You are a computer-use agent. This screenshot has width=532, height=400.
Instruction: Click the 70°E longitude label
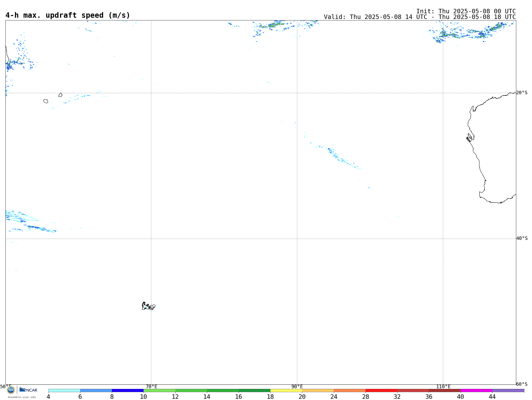[151, 387]
